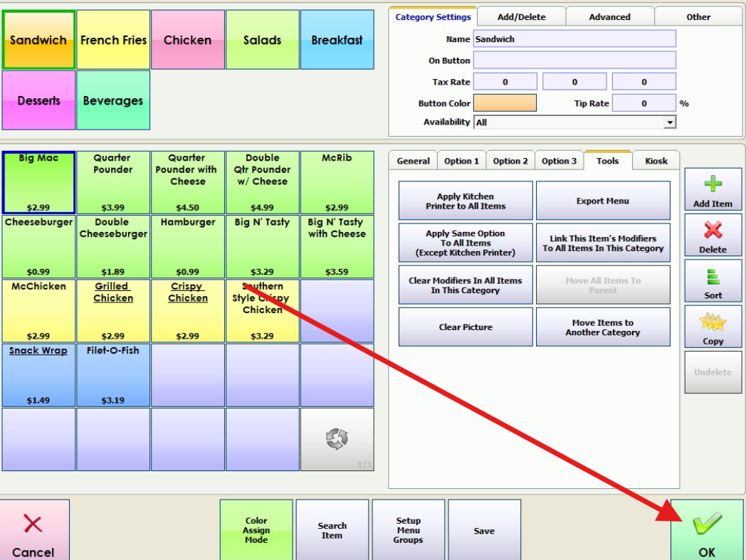Select the Tools tab

608,161
